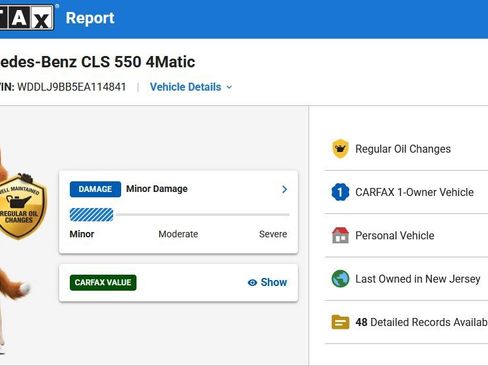The height and width of the screenshot is (366, 488).
Task: Click the CARFAX logo in the header
Action: tap(27, 18)
